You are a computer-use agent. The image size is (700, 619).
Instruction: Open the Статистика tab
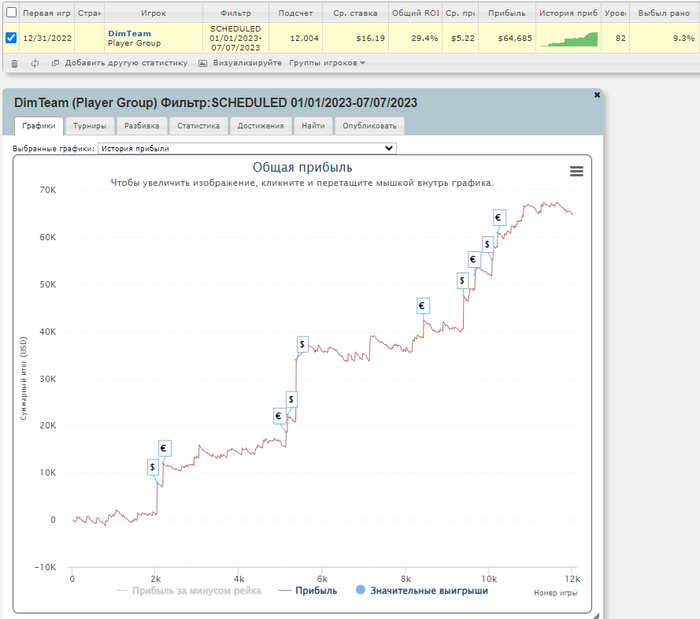198,126
